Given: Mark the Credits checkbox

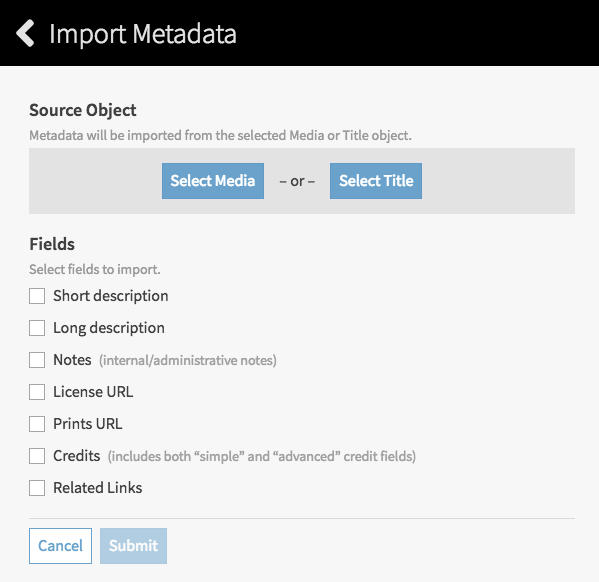Looking at the screenshot, I should tap(37, 456).
